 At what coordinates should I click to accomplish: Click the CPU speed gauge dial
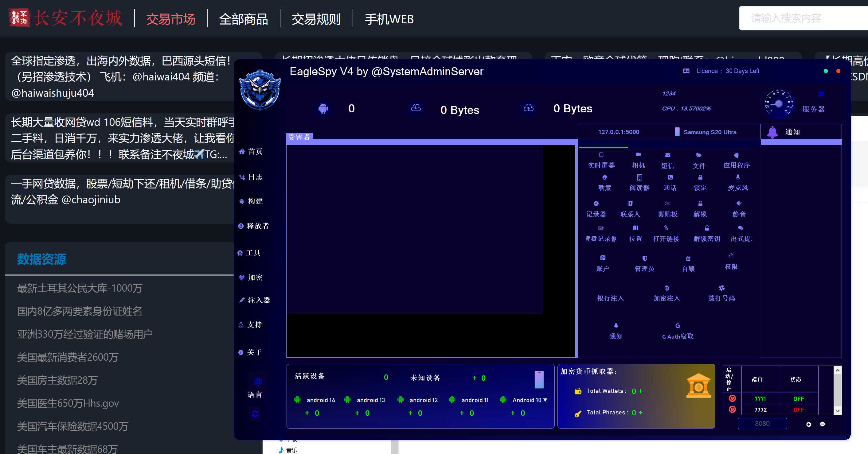[779, 104]
